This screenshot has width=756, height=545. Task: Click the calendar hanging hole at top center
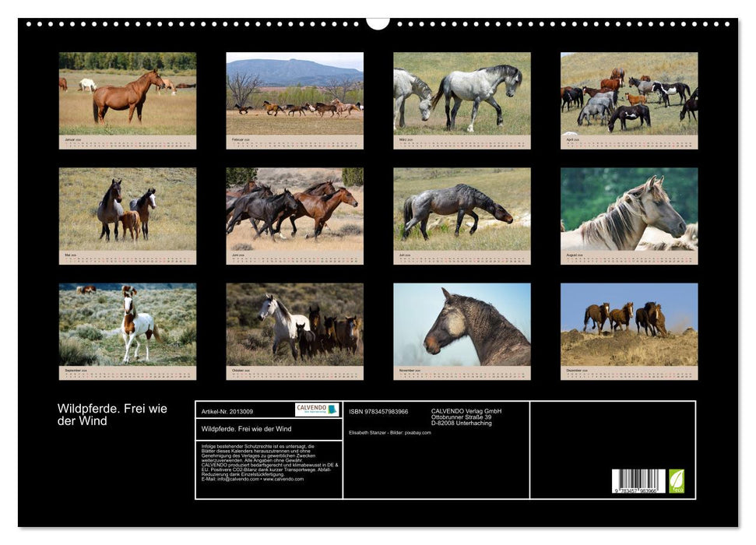378,23
